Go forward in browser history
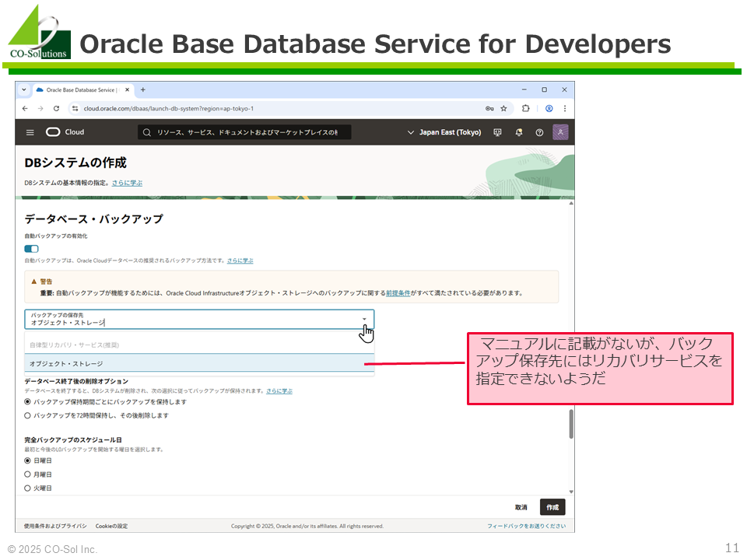Viewport: 747px width, 560px height. 41,109
